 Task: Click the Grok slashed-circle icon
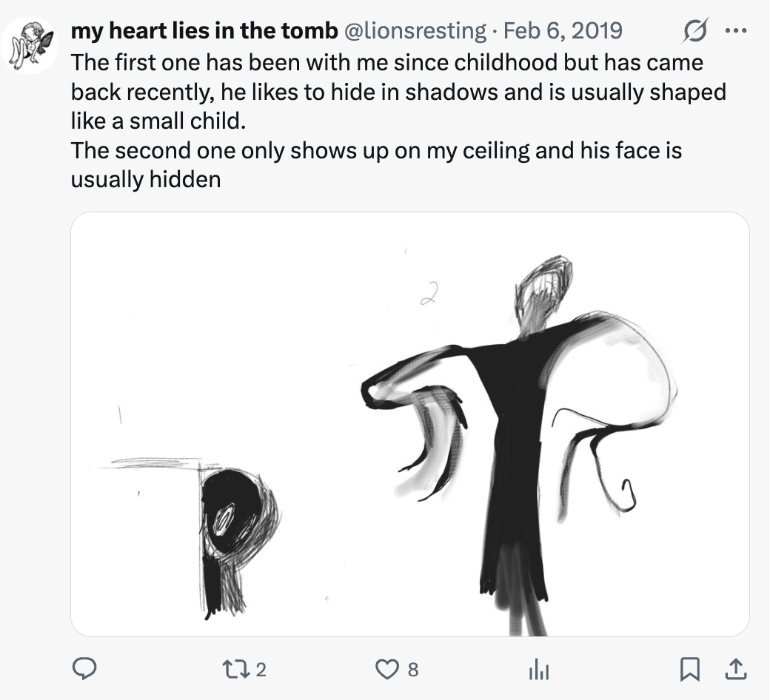click(695, 32)
